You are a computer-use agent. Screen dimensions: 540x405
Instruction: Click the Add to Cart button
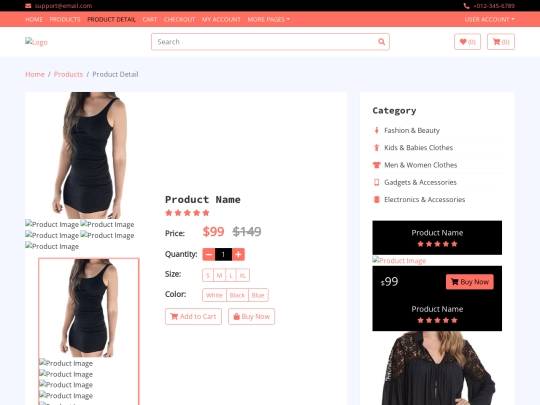193,316
